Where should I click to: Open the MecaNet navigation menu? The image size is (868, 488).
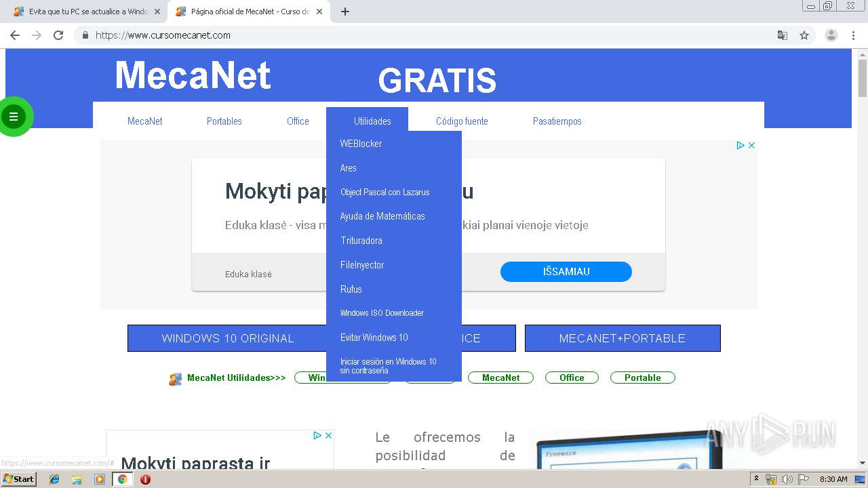click(x=145, y=121)
